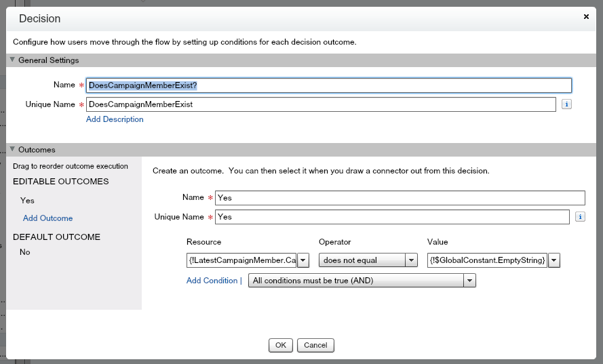Open the Value field dropdown arrow

554,260
